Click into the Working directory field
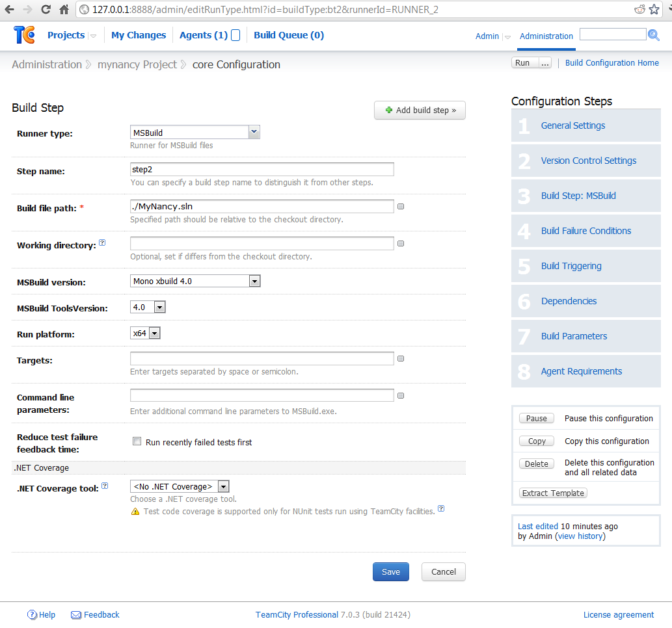 point(262,243)
